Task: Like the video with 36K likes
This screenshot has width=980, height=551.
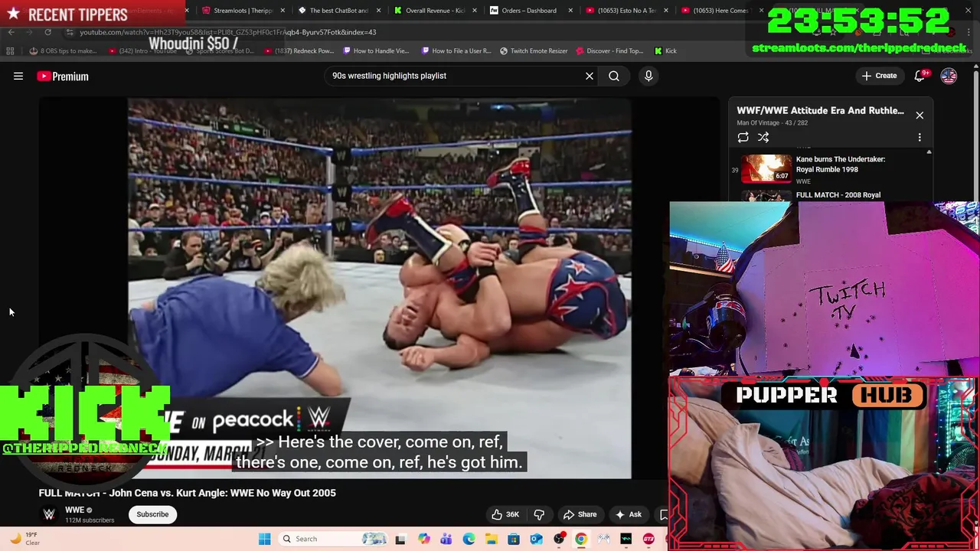Action: (x=505, y=514)
